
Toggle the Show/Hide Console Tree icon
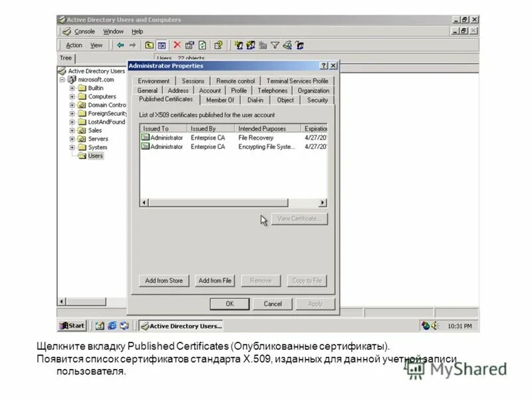coord(162,45)
